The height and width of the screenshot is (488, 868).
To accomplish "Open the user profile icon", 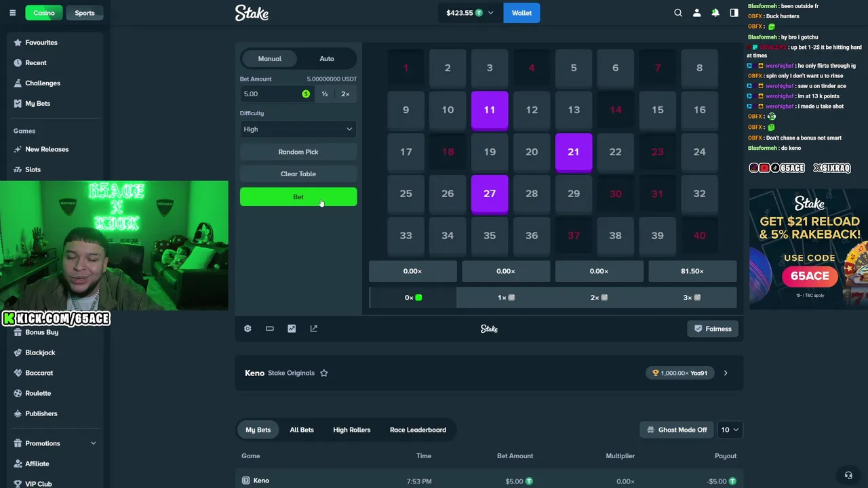I will 696,13.
